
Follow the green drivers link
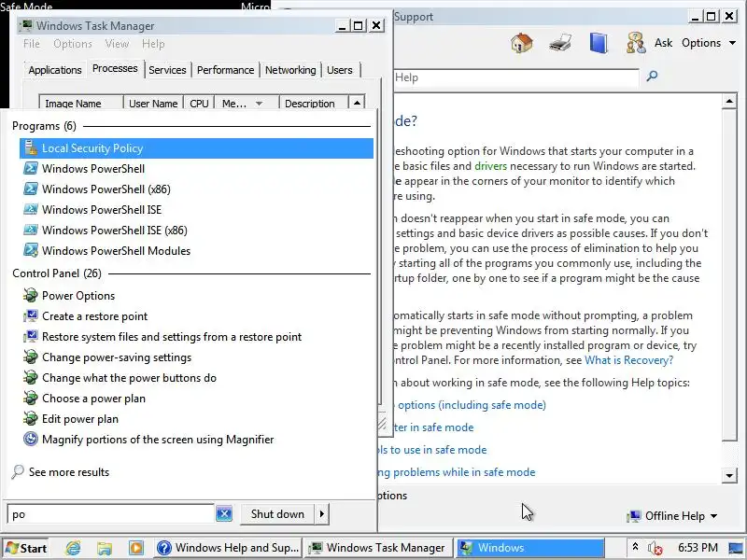(x=491, y=166)
